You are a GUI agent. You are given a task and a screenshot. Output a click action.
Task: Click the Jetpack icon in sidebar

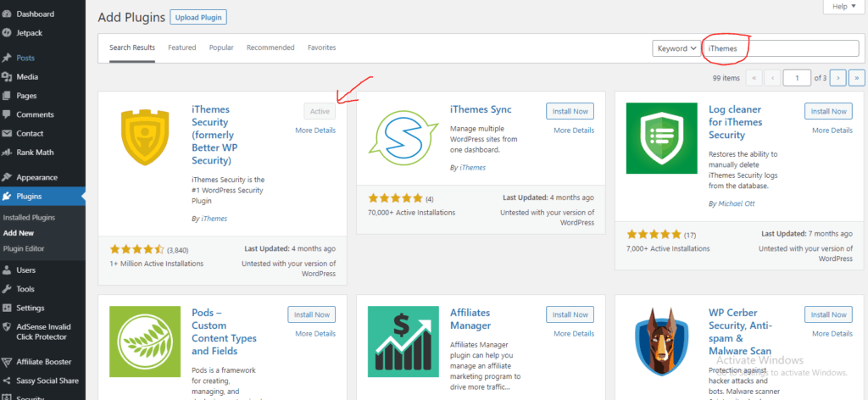click(x=7, y=33)
